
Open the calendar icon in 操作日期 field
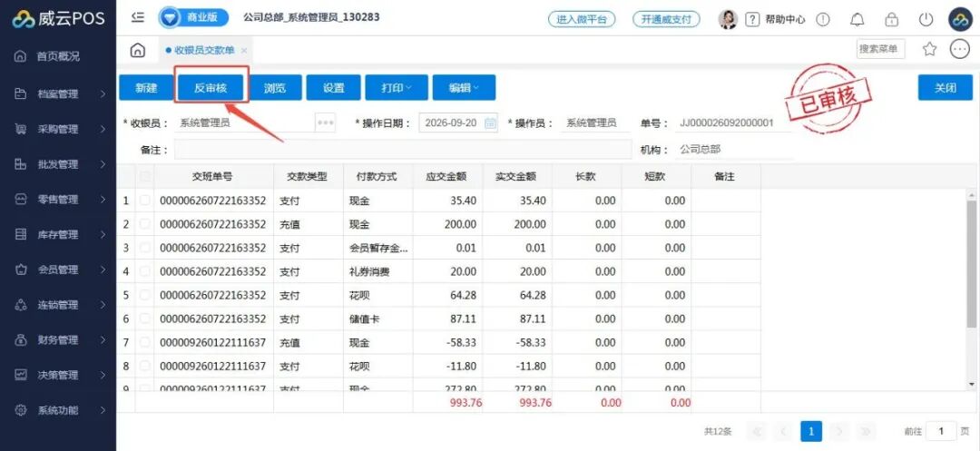pos(491,123)
